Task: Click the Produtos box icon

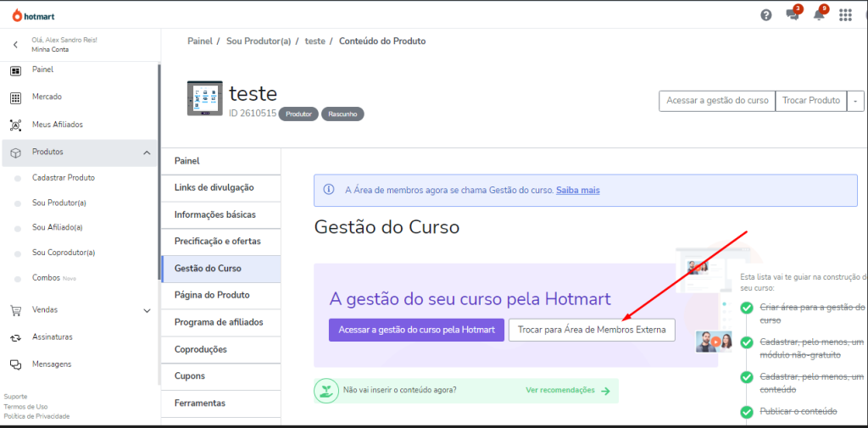Action: (x=15, y=153)
